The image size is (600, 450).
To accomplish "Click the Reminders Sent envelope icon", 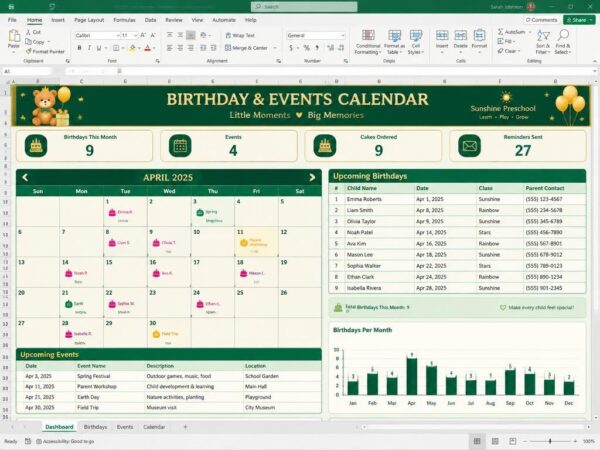I will click(470, 146).
